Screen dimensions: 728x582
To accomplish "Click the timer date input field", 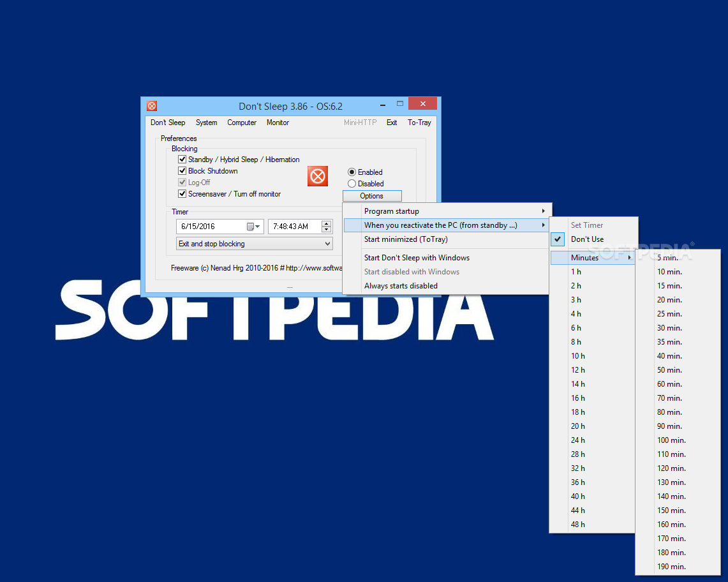I will [x=219, y=227].
